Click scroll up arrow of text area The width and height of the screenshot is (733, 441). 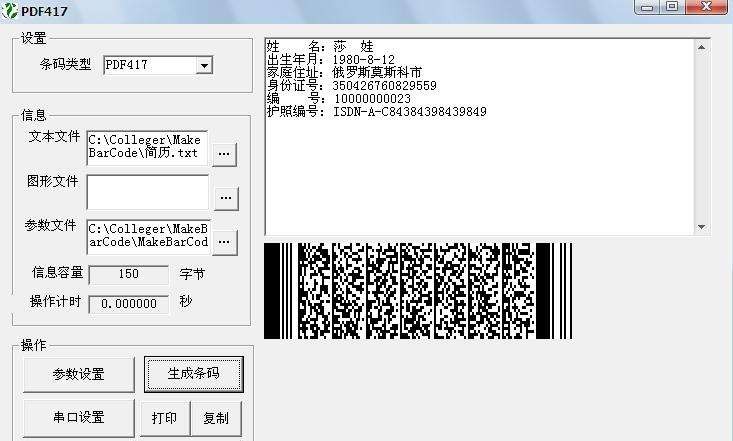click(x=701, y=47)
